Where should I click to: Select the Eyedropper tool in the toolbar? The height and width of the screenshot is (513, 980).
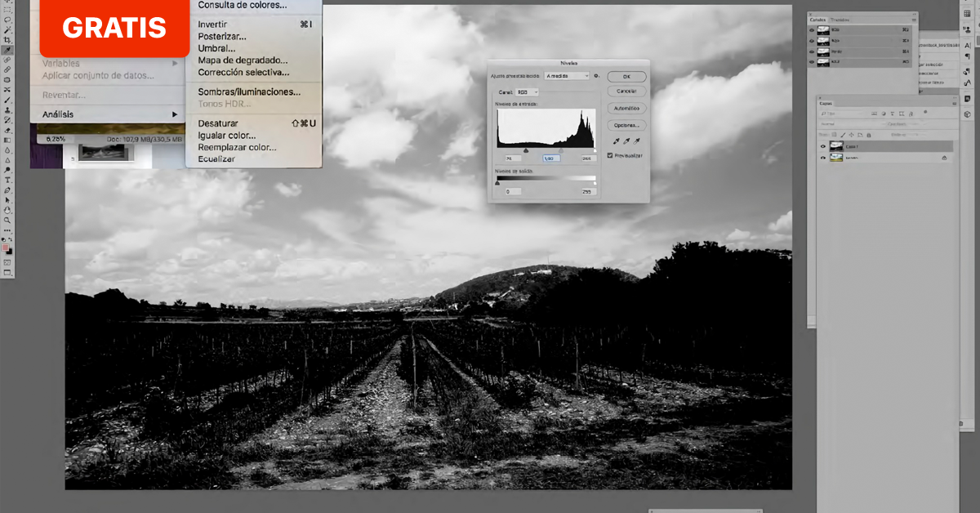click(7, 50)
